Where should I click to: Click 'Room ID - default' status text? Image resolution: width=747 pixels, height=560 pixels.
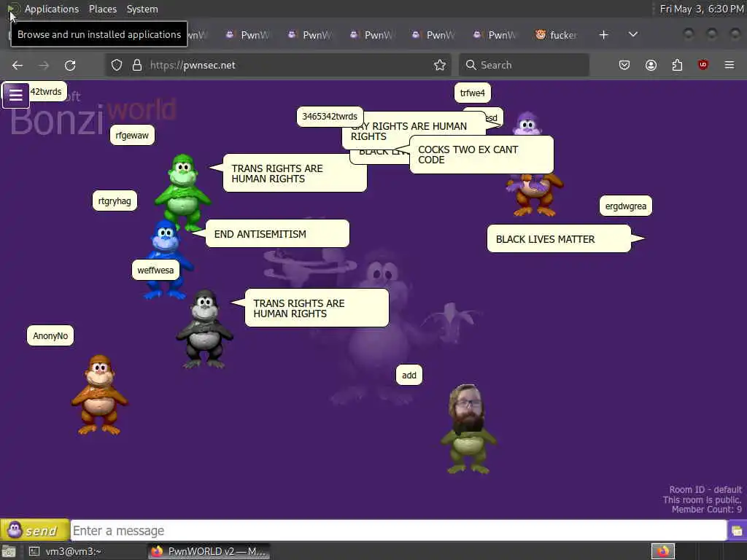coord(705,489)
